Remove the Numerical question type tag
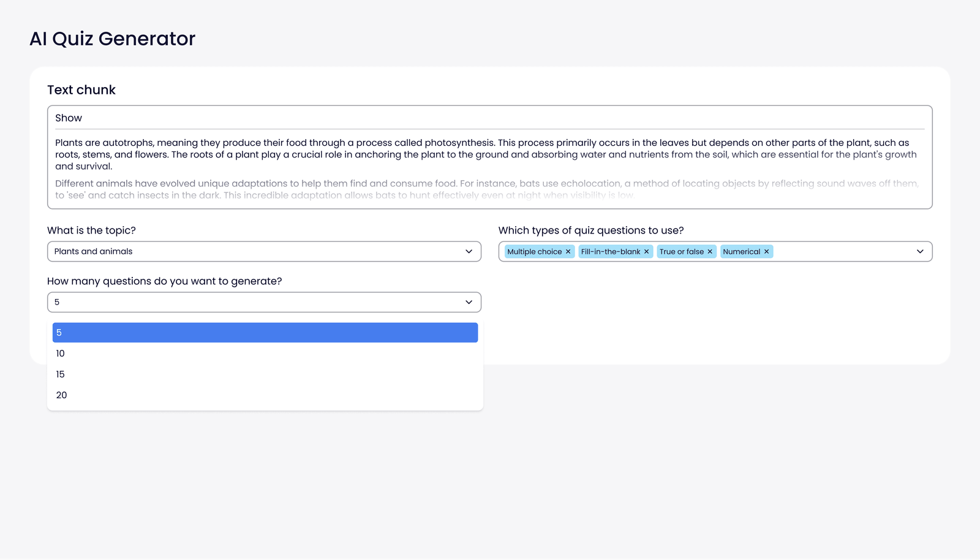This screenshot has width=980, height=560. [x=766, y=252]
